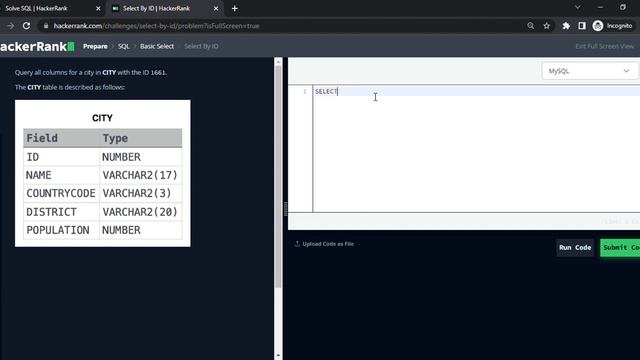Click Upload Code as File
This screenshot has width=640, height=360.
tap(324, 244)
